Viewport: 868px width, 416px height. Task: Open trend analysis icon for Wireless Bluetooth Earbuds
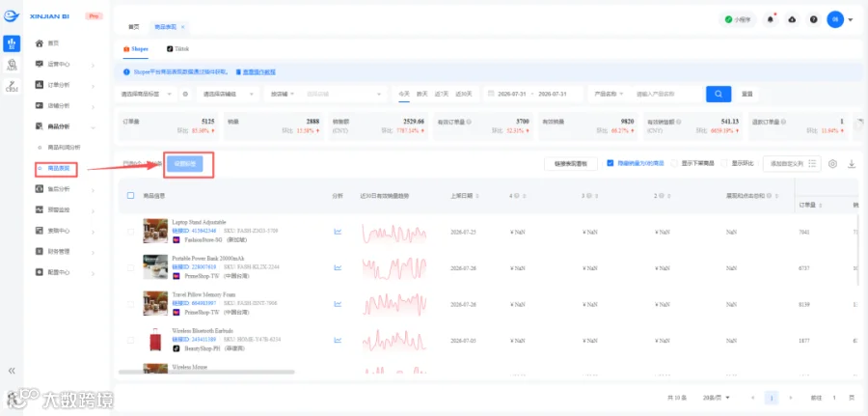click(338, 340)
